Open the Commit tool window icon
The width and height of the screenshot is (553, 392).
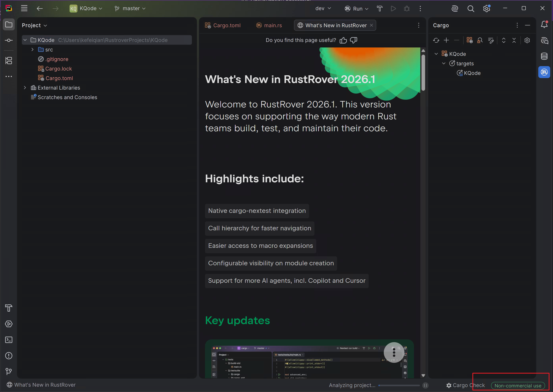(9, 40)
